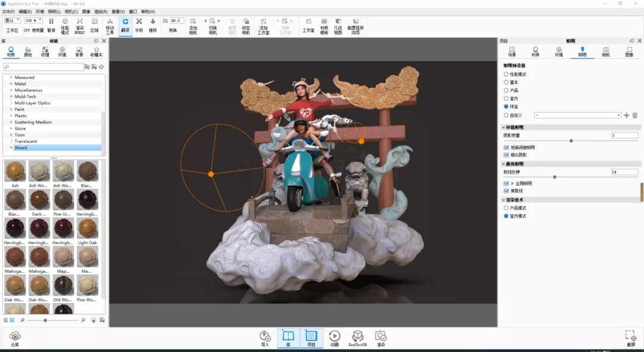Expand the Plastic category in material tree

(11, 116)
